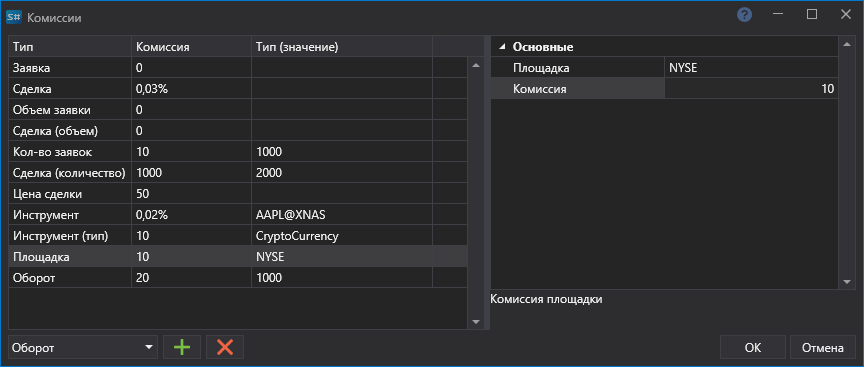
Task: Click the green plus add commission icon
Action: [182, 347]
